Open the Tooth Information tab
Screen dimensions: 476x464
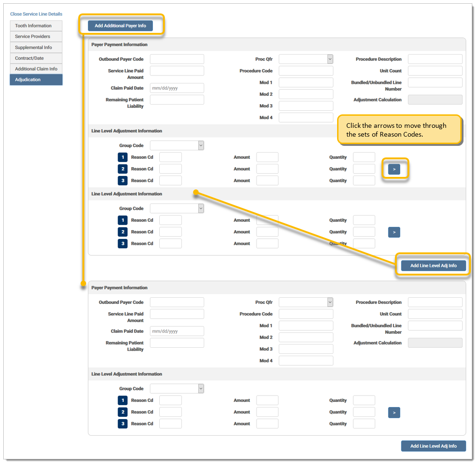point(36,26)
